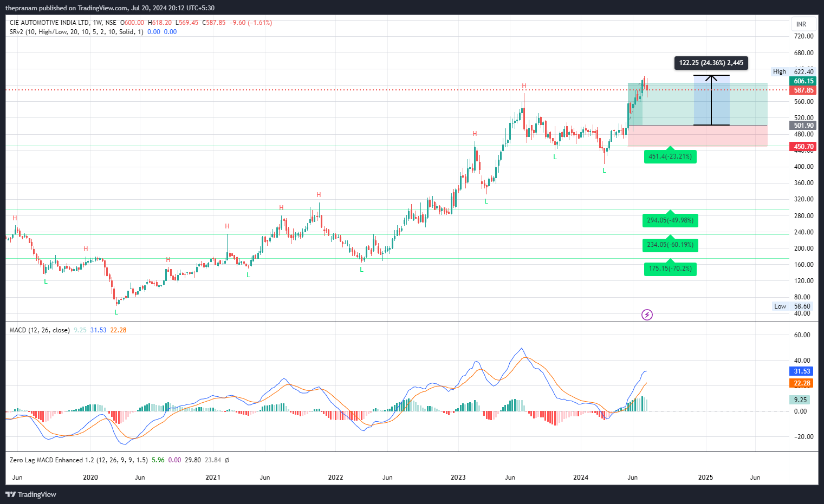Click the 587.85 red last-price tag
Screen dimensions: 824x504
pyautogui.click(x=803, y=90)
